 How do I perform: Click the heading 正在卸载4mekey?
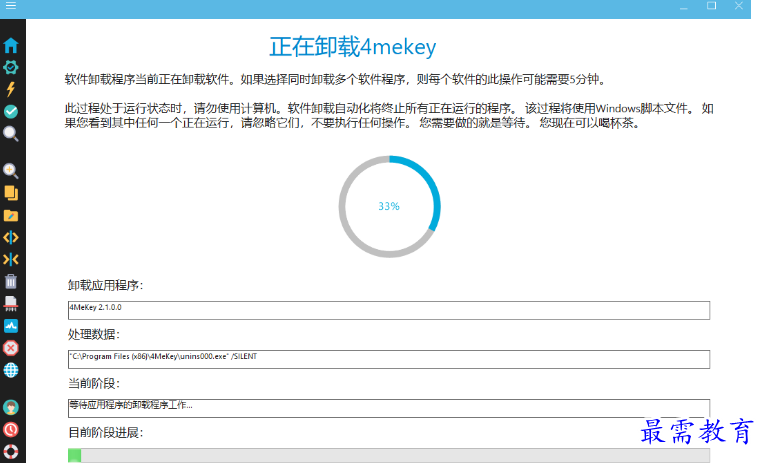(x=353, y=47)
